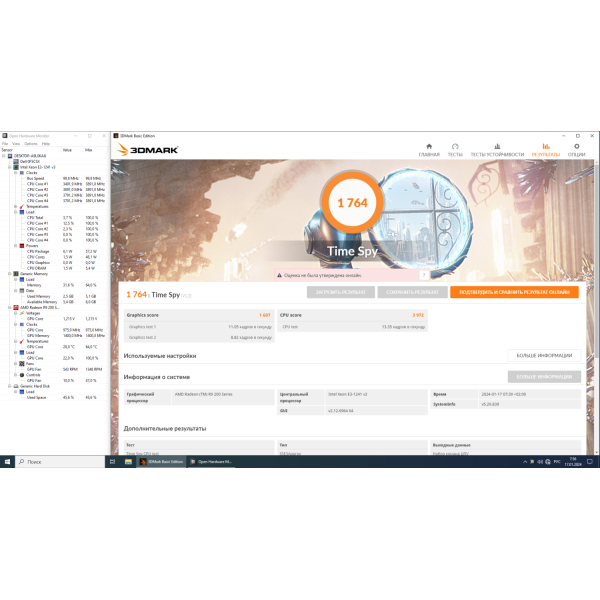Image resolution: width=600 pixels, height=600 pixels.
Task: Click Загрузить результат button
Action: pos(341,292)
